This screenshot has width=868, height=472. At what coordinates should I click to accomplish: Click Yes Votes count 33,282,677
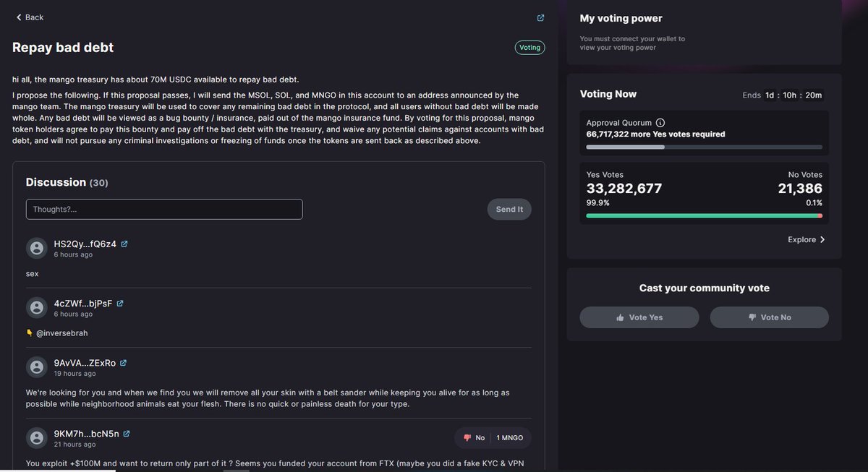[624, 189]
